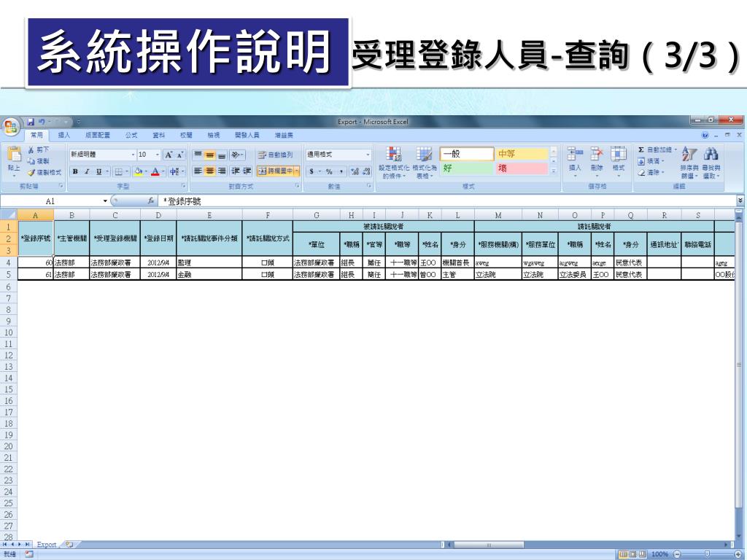
Task: Click the Increase Font Size icon
Action: click(169, 155)
